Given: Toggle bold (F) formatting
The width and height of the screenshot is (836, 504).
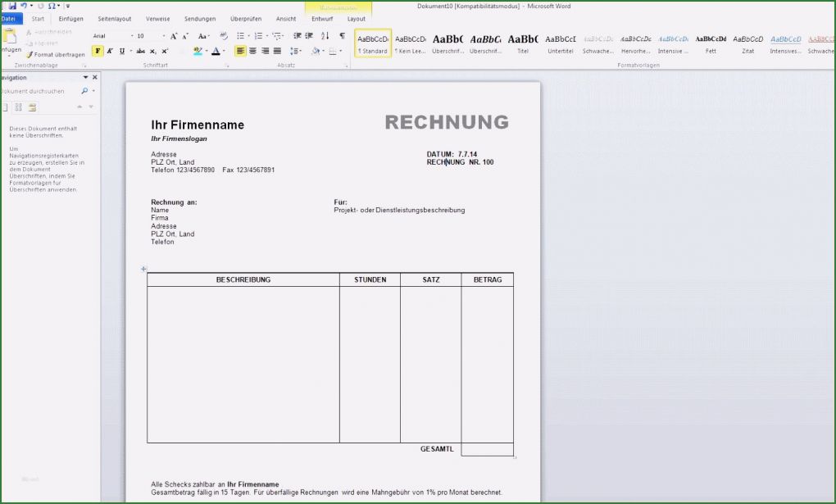Looking at the screenshot, I should 98,49.
